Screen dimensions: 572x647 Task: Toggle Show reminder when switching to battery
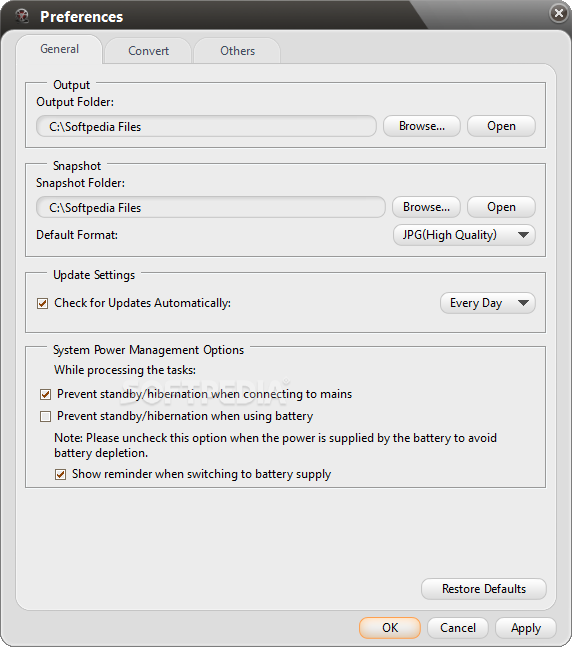[60, 475]
